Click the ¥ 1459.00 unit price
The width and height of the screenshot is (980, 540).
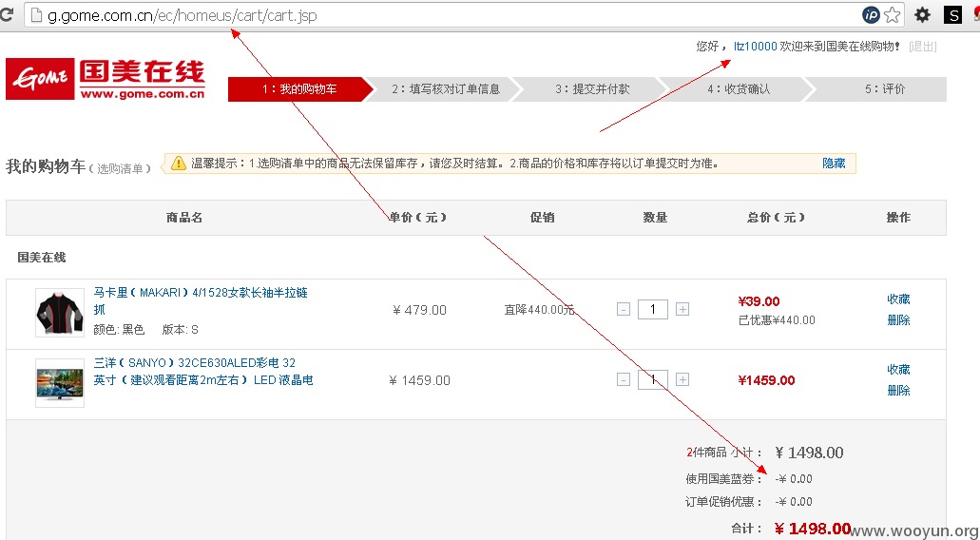point(419,380)
